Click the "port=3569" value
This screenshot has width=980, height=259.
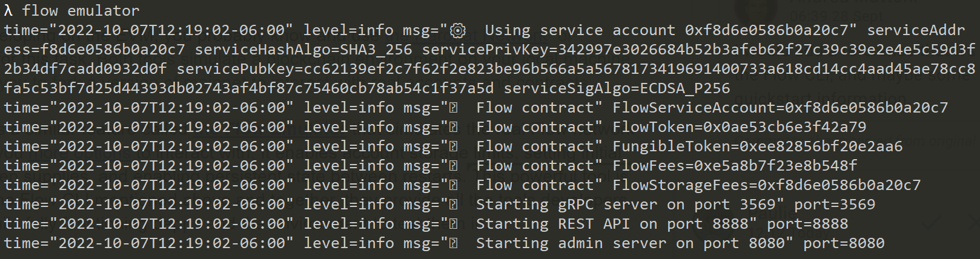(x=835, y=205)
